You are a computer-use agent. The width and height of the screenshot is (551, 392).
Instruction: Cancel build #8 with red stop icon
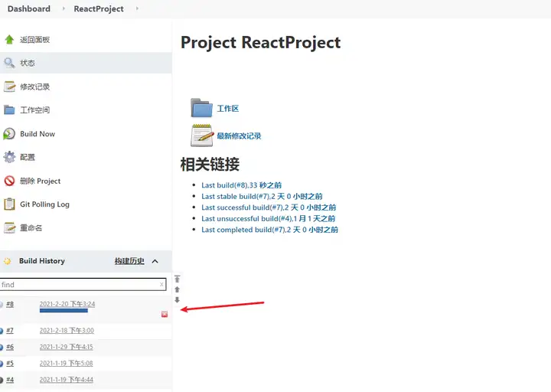point(165,314)
